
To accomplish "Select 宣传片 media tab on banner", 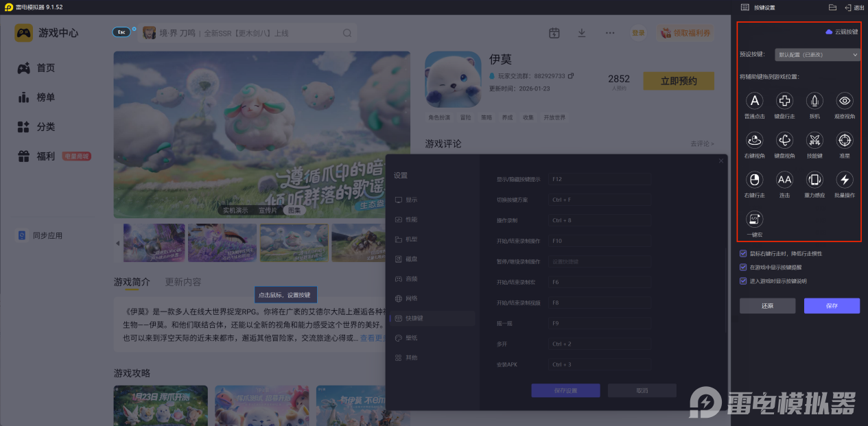I will tap(269, 210).
